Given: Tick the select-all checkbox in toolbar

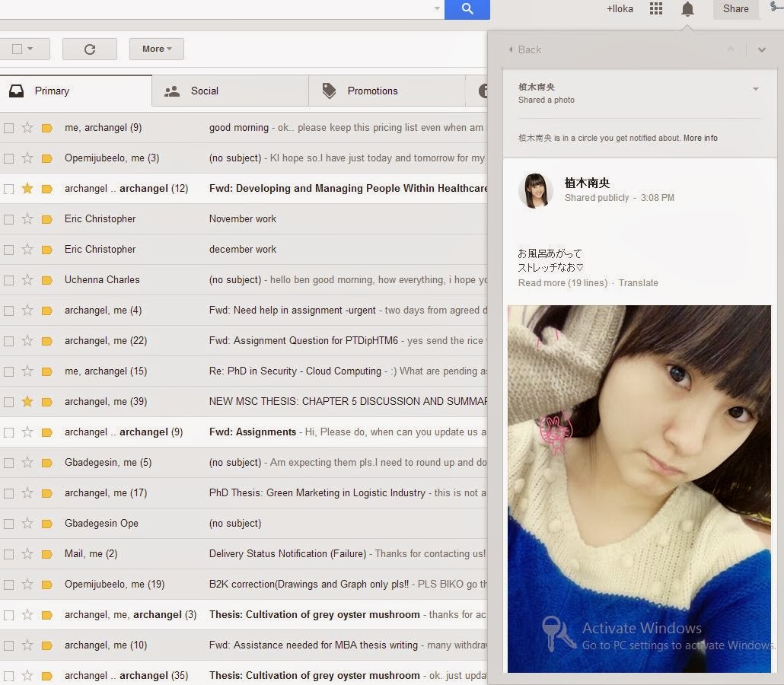Looking at the screenshot, I should click(17, 49).
